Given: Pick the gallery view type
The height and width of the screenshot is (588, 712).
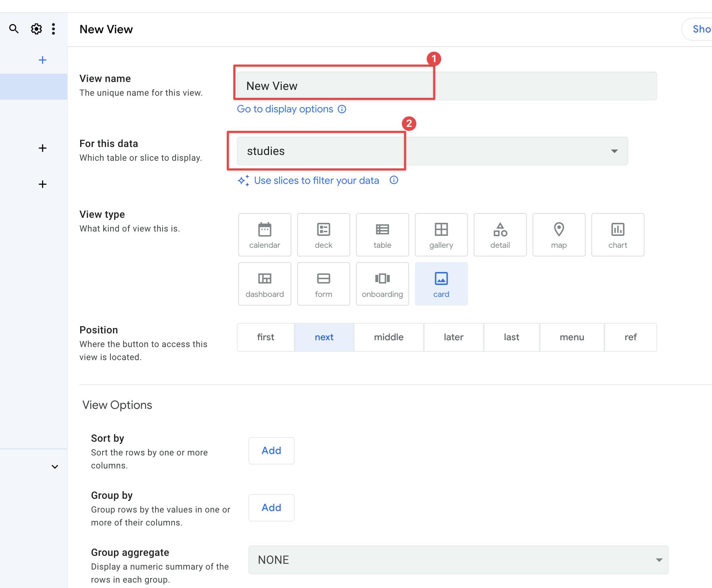Looking at the screenshot, I should pyautogui.click(x=441, y=235).
